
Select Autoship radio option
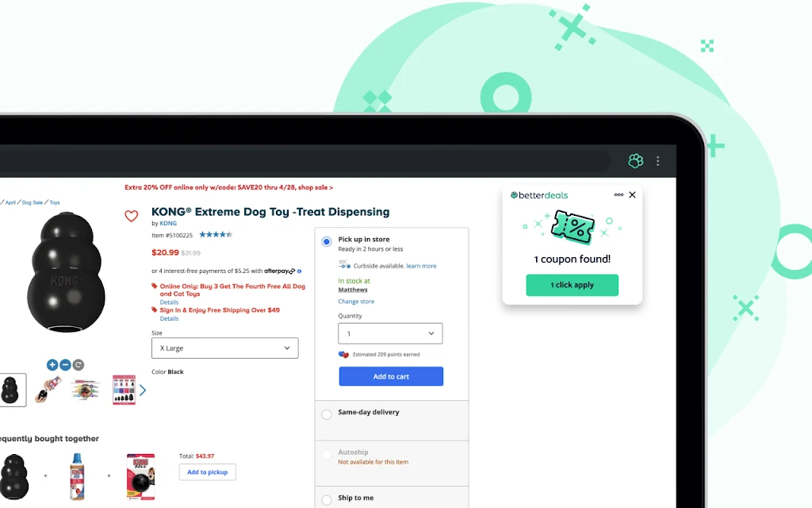click(x=326, y=455)
